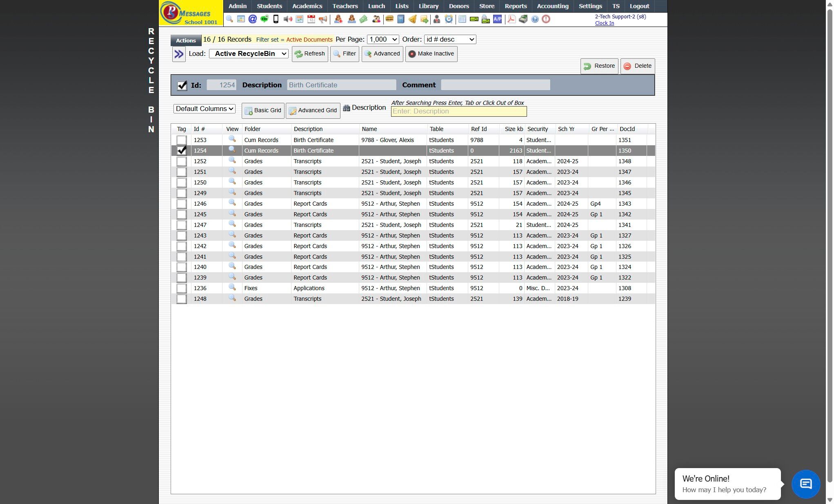Open the Academics menu
This screenshot has width=834, height=504.
point(307,6)
